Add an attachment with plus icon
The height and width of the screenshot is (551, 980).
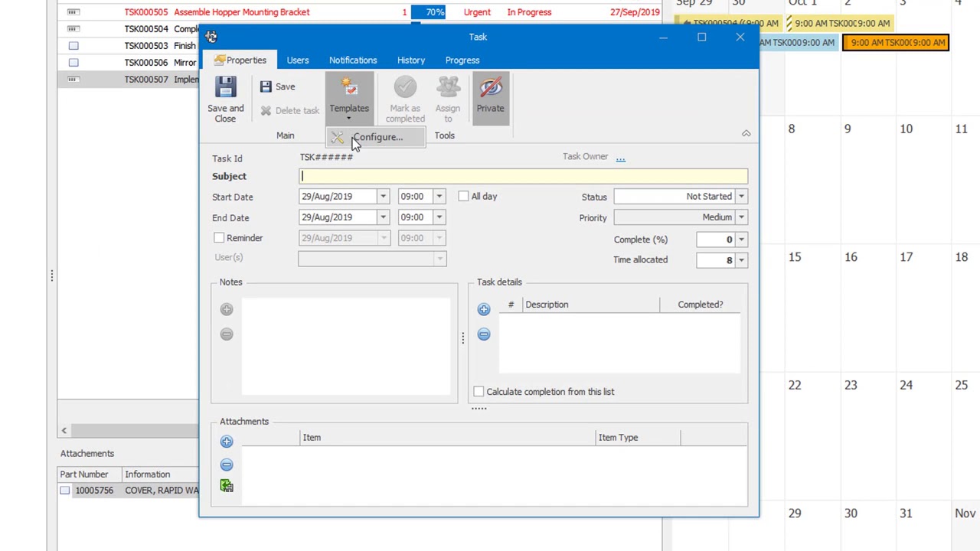(227, 442)
